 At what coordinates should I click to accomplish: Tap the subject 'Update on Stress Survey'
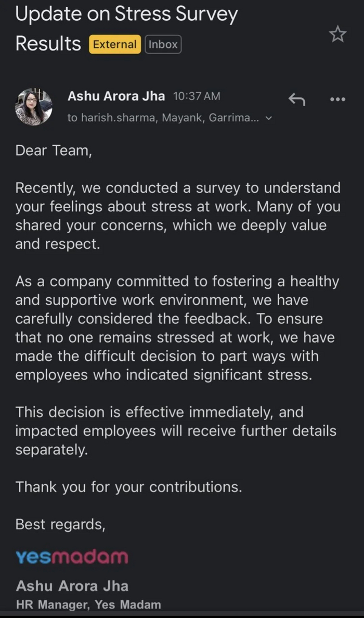(x=126, y=15)
